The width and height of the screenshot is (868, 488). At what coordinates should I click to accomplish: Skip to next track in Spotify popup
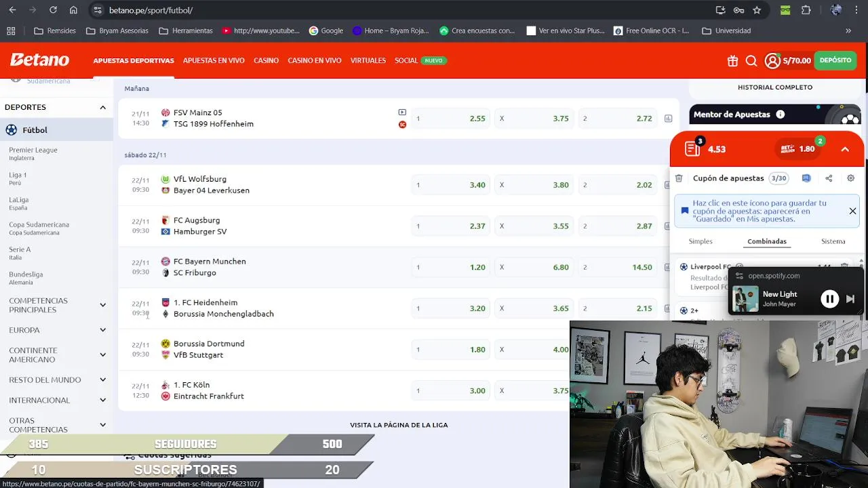[850, 299]
